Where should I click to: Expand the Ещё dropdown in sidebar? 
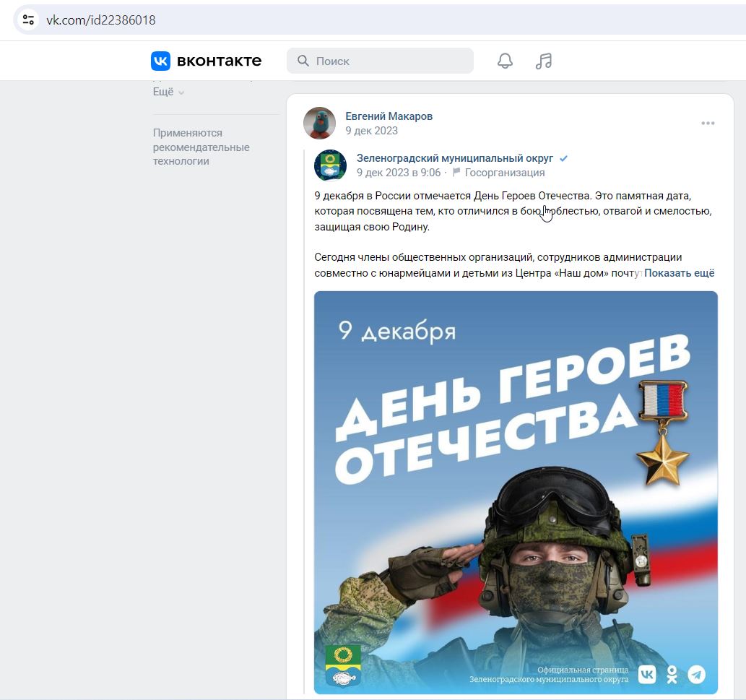click(x=168, y=92)
